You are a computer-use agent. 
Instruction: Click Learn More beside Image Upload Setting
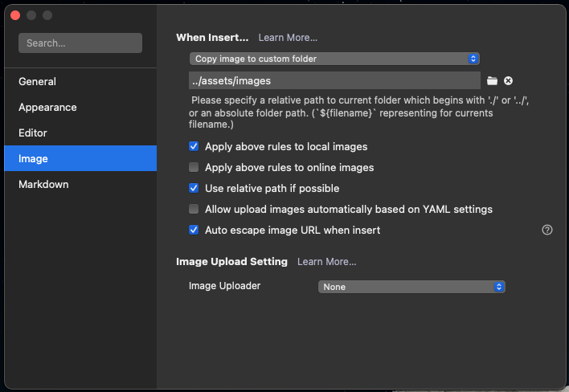(326, 262)
